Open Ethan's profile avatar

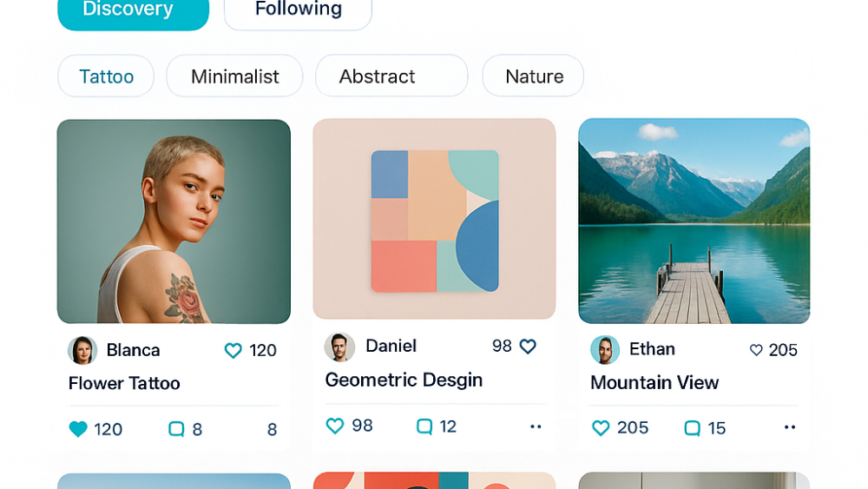click(x=605, y=349)
